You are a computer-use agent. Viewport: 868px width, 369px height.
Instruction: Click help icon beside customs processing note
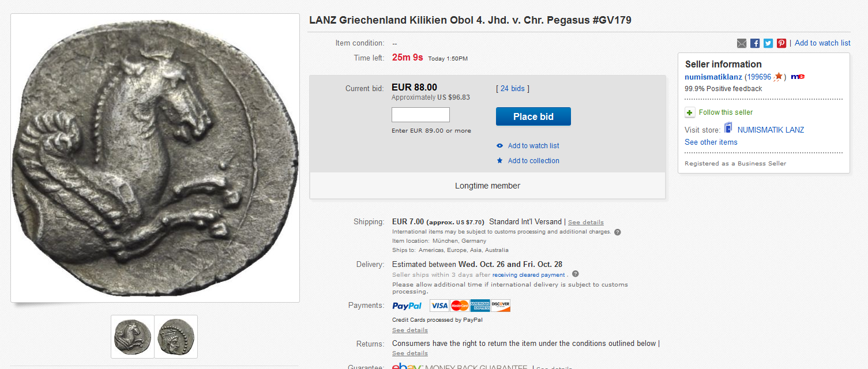click(618, 232)
